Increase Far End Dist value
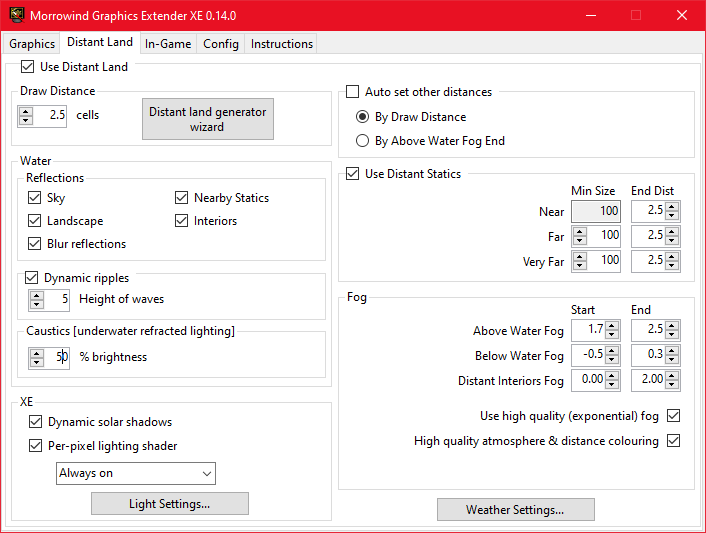 pos(672,232)
